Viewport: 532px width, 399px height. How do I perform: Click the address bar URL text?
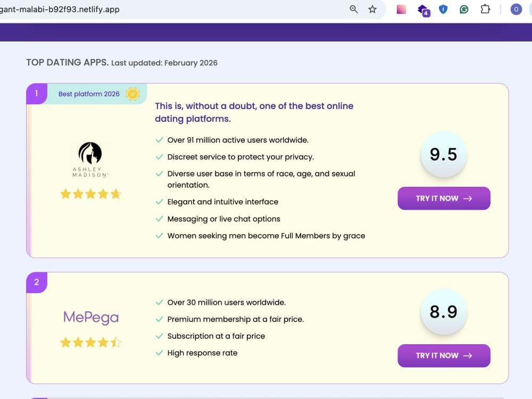pyautogui.click(x=60, y=10)
